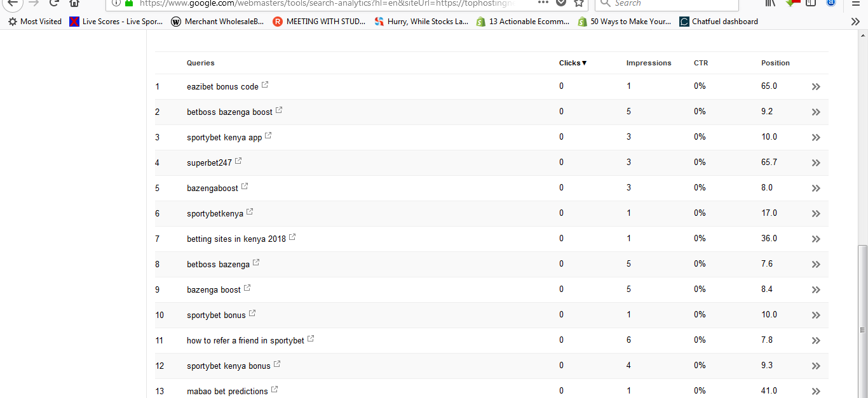Open external link icon for eazibet bonus code
The height and width of the screenshot is (398, 868).
tap(265, 85)
